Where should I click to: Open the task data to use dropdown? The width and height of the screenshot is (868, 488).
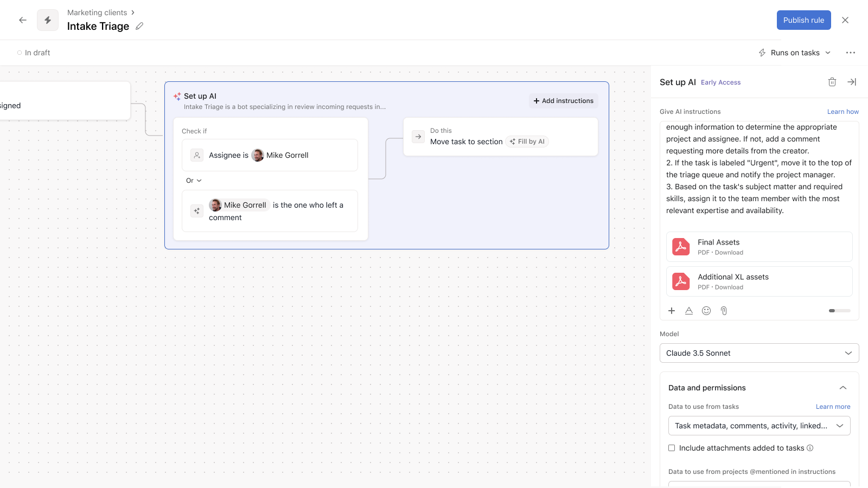coord(759,426)
